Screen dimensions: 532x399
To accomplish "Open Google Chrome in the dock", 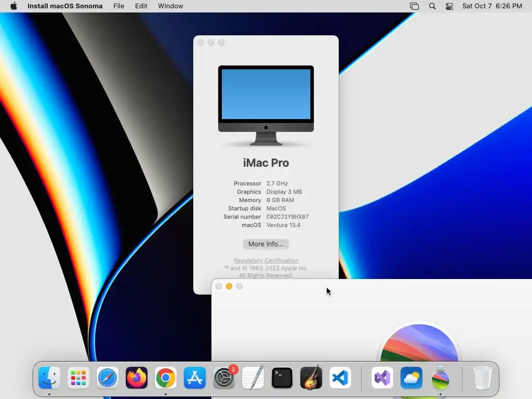I will (166, 378).
